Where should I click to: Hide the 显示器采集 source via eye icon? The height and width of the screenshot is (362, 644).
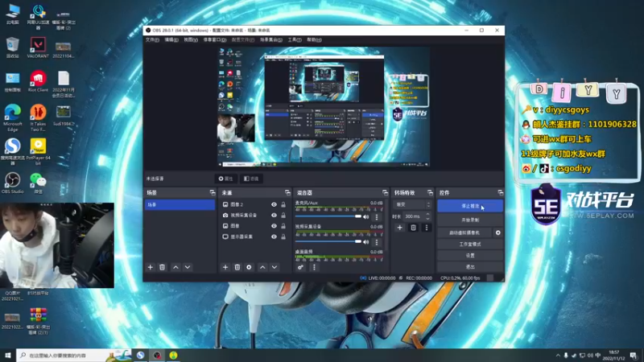pos(274,237)
